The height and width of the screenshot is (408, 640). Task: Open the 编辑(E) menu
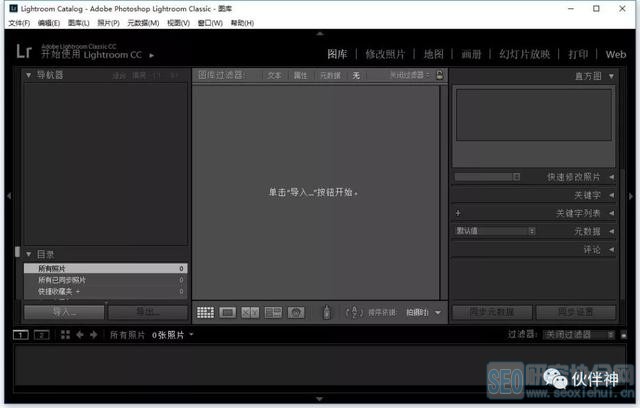pos(49,23)
